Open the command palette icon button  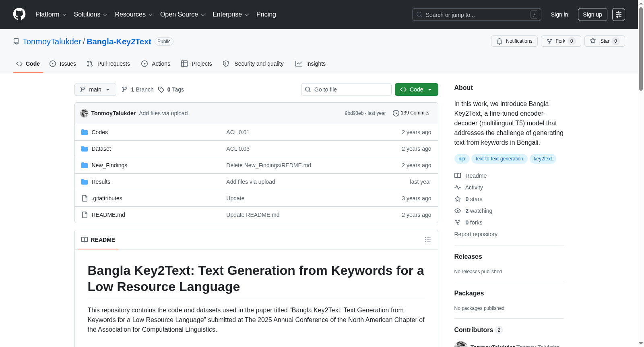coord(619,15)
